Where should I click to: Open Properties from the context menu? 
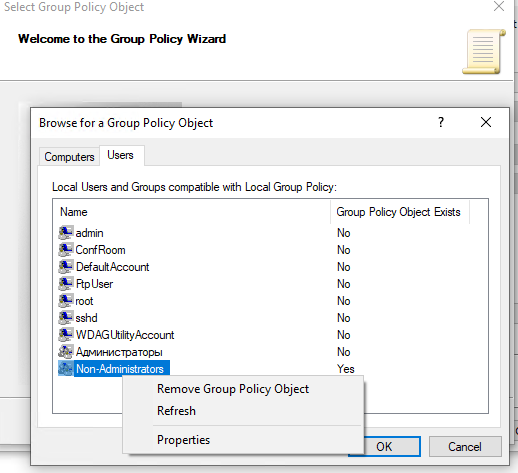(184, 440)
